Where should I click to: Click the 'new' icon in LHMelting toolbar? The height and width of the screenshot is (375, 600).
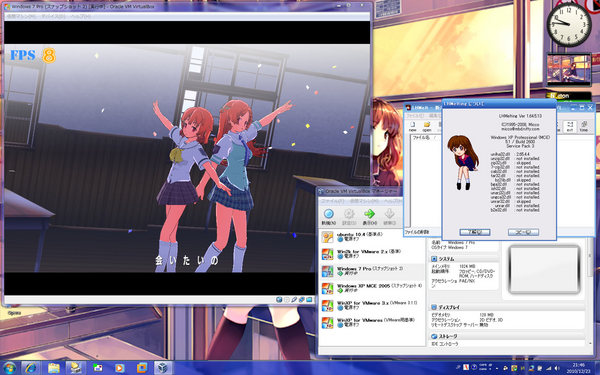pos(412,127)
